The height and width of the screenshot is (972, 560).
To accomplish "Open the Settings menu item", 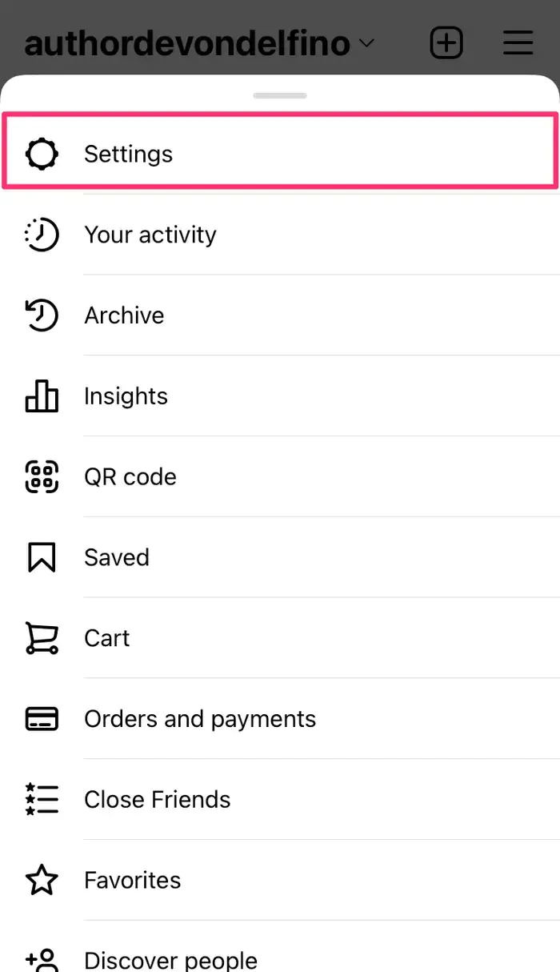I will 128,154.
